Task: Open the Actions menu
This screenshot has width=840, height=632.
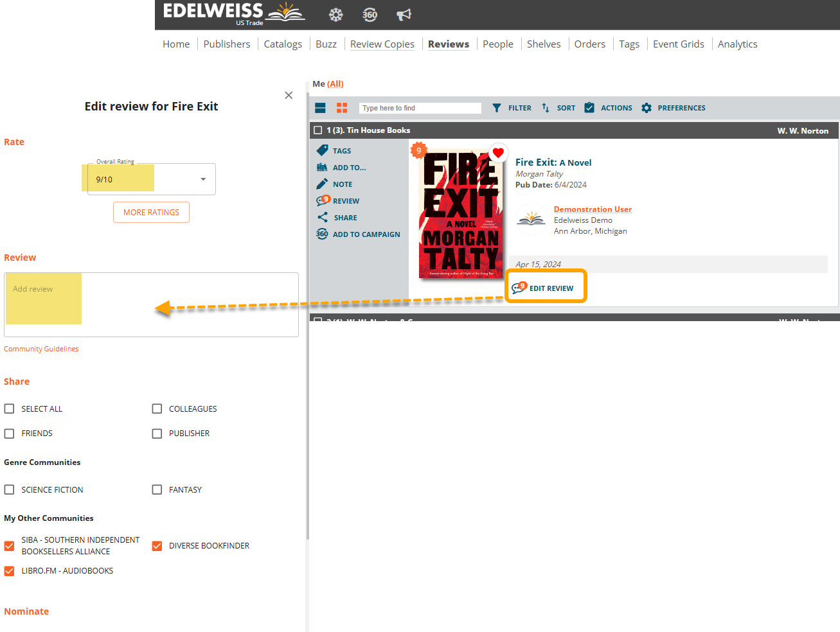Action: pos(616,108)
